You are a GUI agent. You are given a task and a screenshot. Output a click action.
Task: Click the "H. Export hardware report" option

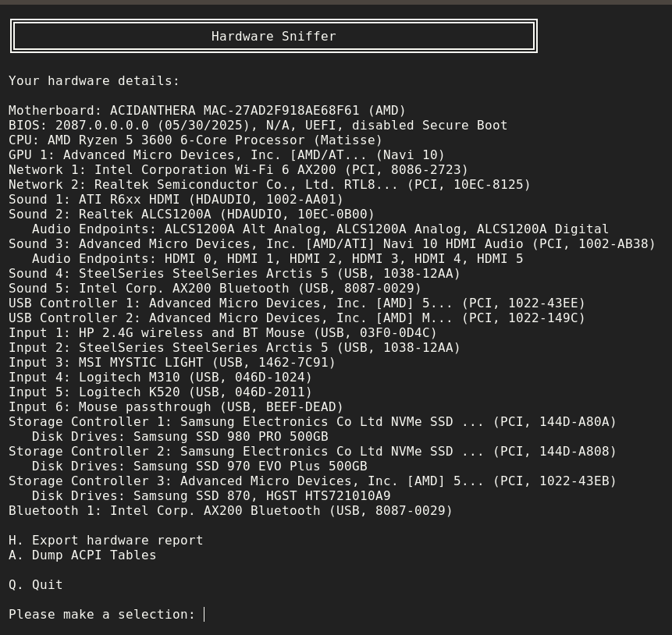tap(105, 540)
